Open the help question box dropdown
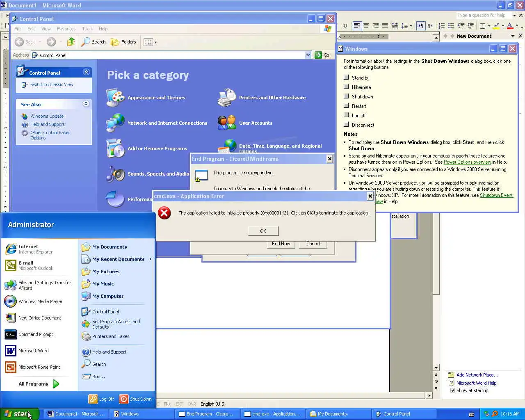The height and width of the screenshot is (420, 525). coord(514,16)
